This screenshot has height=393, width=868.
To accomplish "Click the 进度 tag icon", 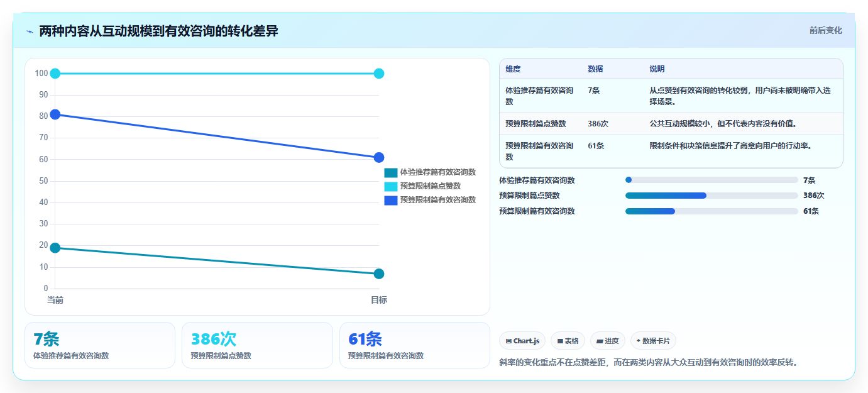I will click(x=600, y=341).
